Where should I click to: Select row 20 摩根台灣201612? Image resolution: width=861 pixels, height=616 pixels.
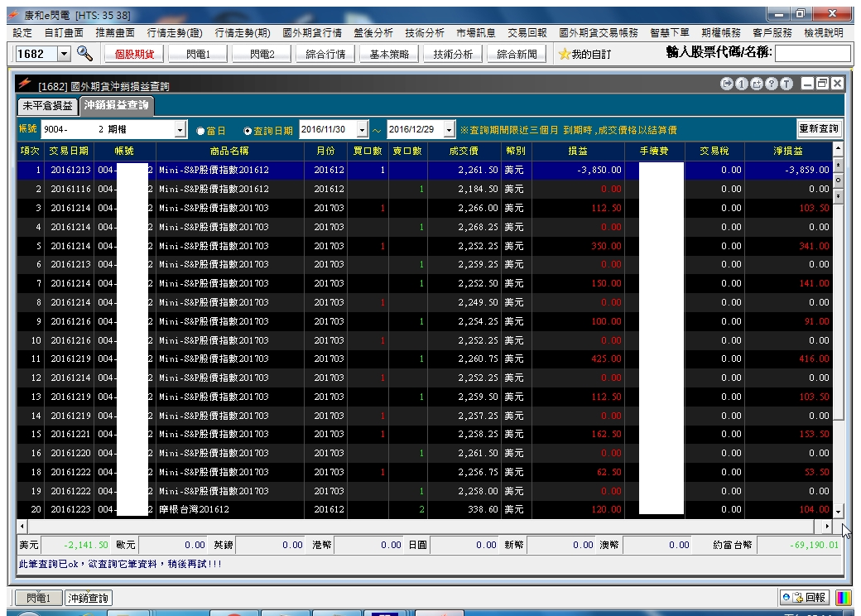(x=425, y=509)
